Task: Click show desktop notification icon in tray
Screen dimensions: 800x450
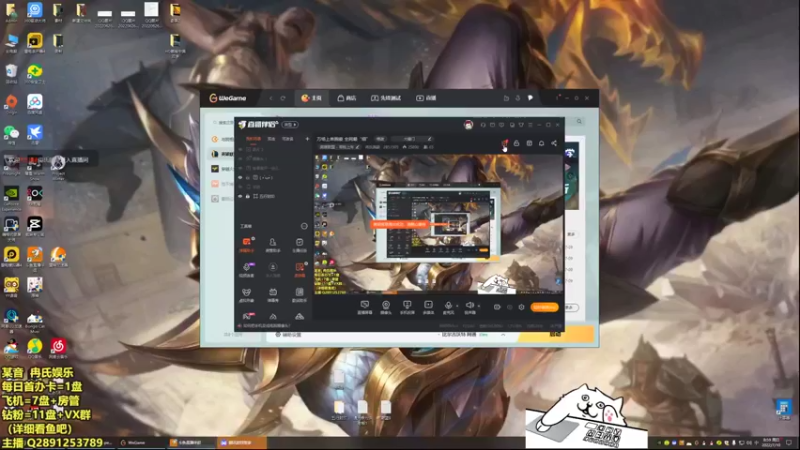Action: pyautogui.click(x=789, y=442)
